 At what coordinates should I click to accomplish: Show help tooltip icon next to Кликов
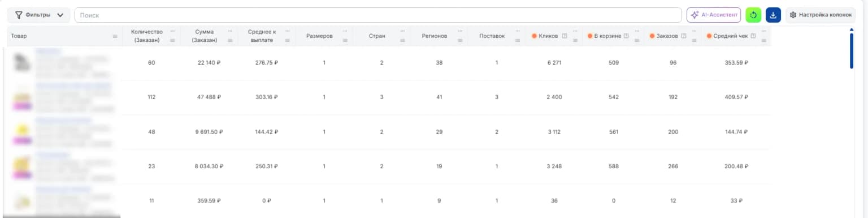[565, 36]
